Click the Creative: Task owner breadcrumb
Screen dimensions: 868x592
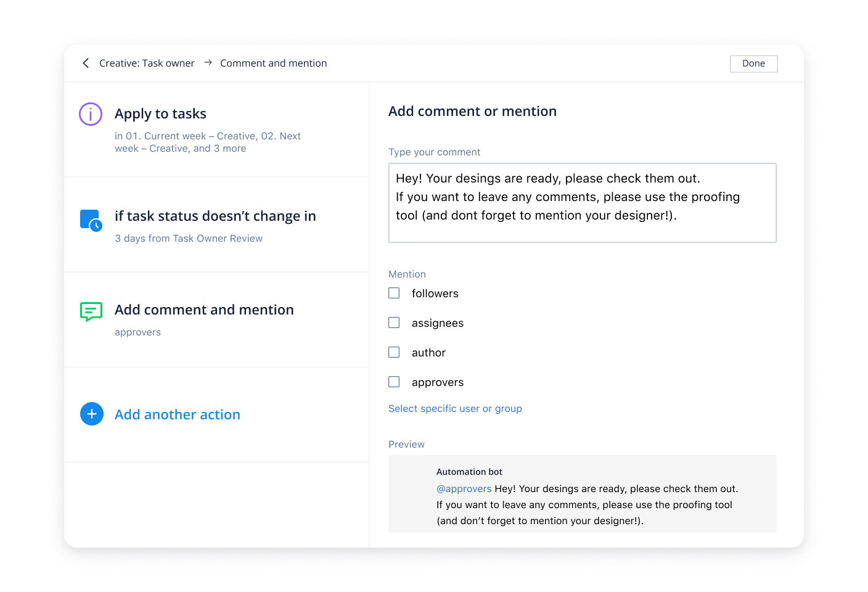147,63
